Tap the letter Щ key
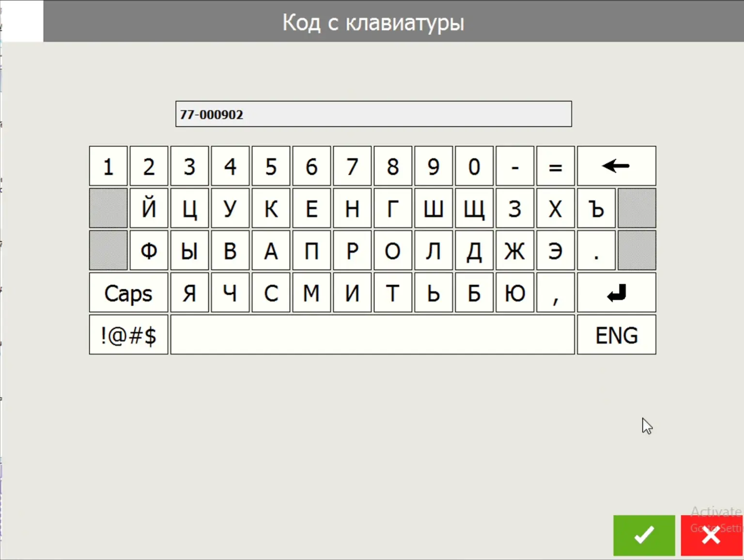This screenshot has width=744, height=560. coord(474,208)
